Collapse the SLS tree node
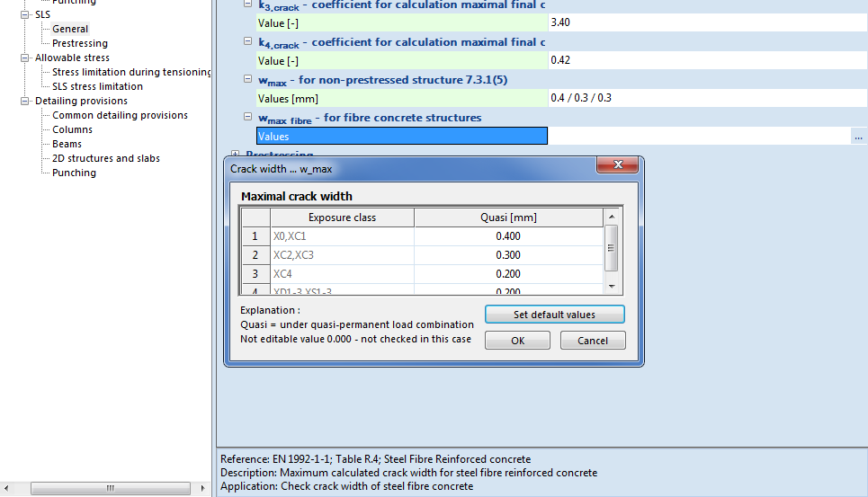Viewport: 868px width, 497px height. [25, 14]
